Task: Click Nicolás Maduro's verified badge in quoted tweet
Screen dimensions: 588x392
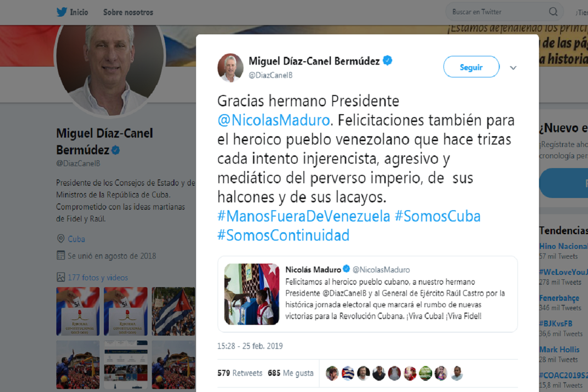Action: pos(346,269)
